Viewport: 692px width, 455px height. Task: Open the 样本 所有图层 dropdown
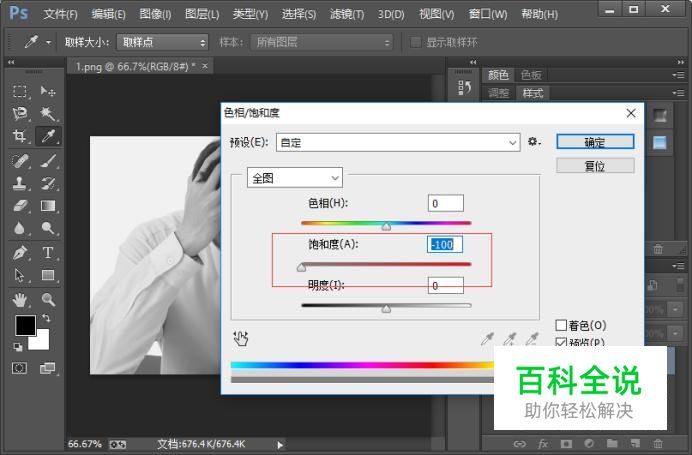point(322,42)
